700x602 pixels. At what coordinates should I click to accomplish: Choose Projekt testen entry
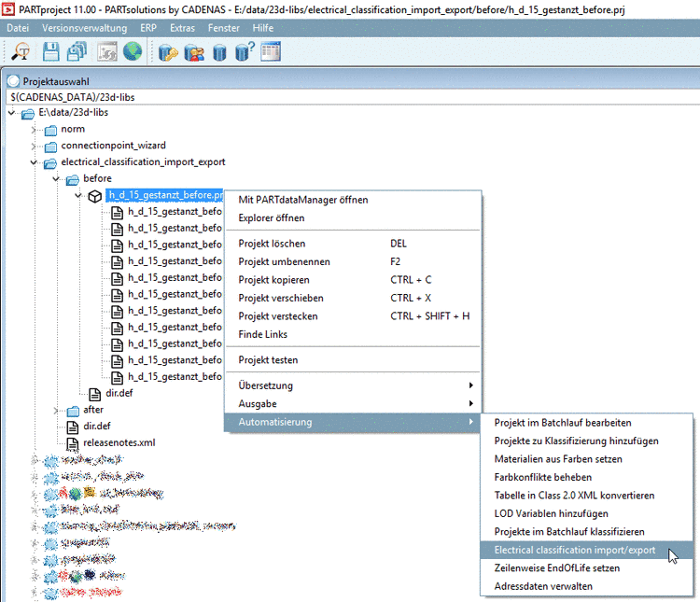point(353,360)
